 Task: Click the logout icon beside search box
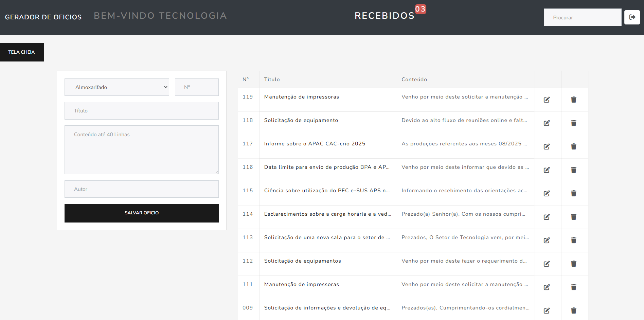(x=632, y=17)
